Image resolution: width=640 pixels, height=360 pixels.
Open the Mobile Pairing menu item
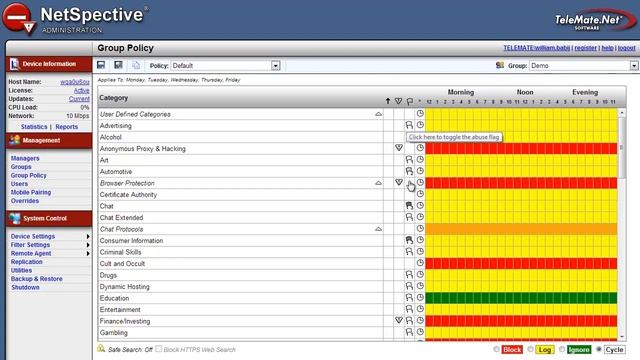point(31,192)
